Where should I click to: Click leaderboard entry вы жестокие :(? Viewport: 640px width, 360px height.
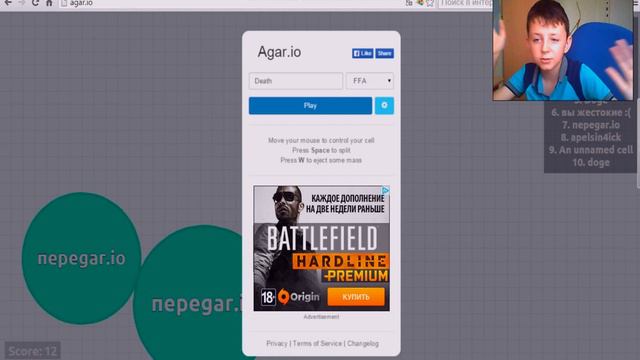coord(591,112)
